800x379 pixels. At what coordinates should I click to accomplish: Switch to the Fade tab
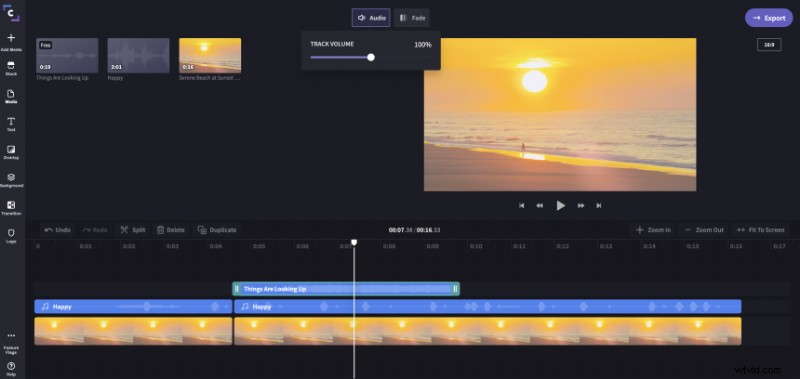click(412, 18)
